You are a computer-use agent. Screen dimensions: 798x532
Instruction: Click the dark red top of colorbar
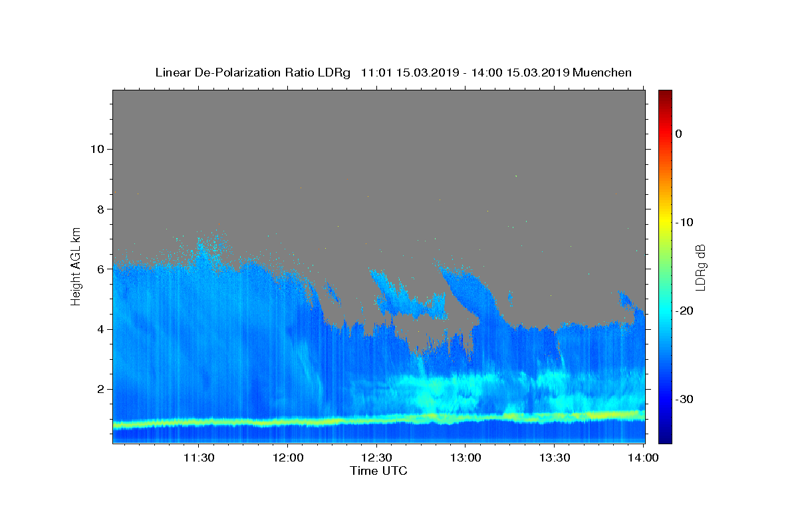pyautogui.click(x=665, y=95)
